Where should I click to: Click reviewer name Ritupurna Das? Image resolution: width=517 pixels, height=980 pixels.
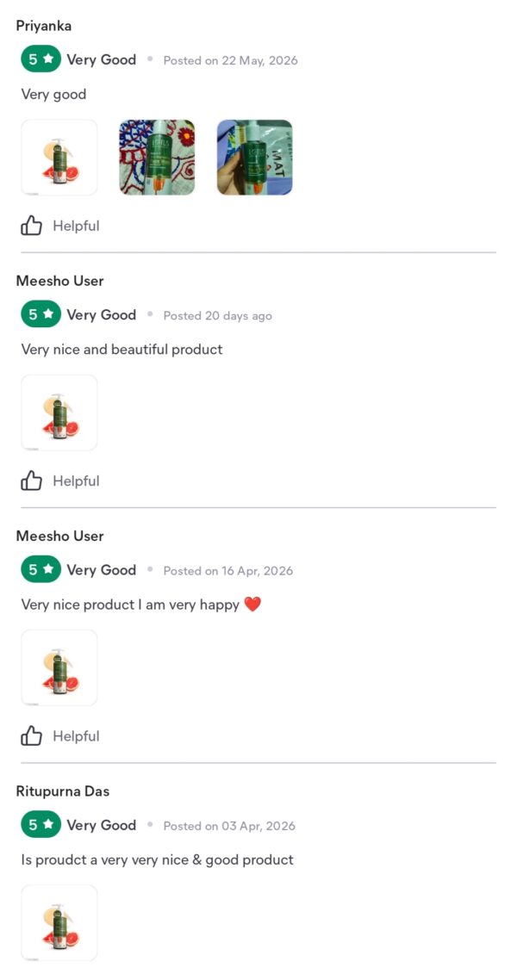click(x=63, y=791)
